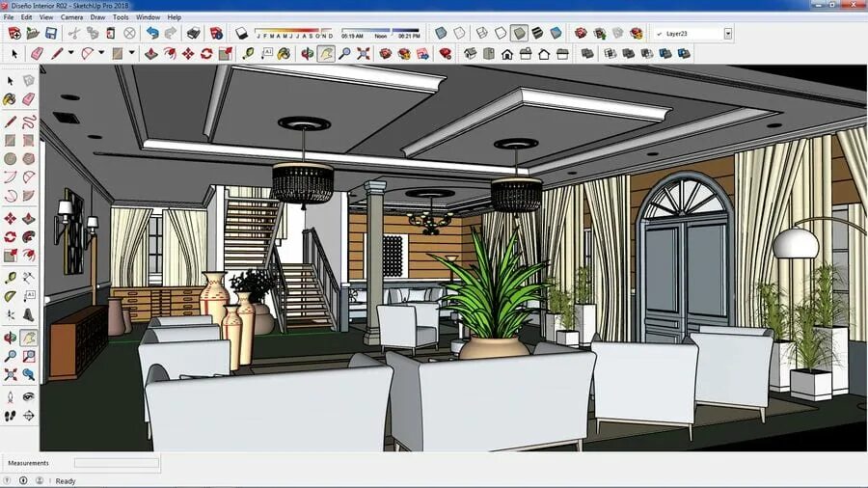Select the Polygon tool
Viewport: 868px width, 488px height.
pyautogui.click(x=28, y=159)
